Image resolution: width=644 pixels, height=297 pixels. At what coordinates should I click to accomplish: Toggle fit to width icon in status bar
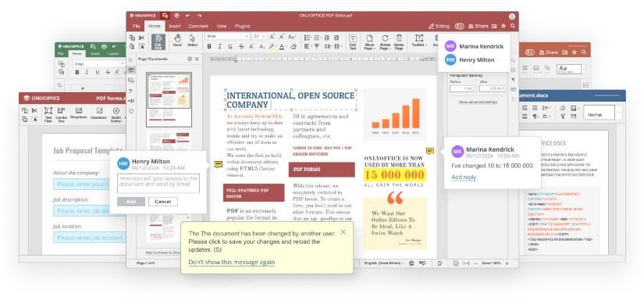(x=466, y=263)
